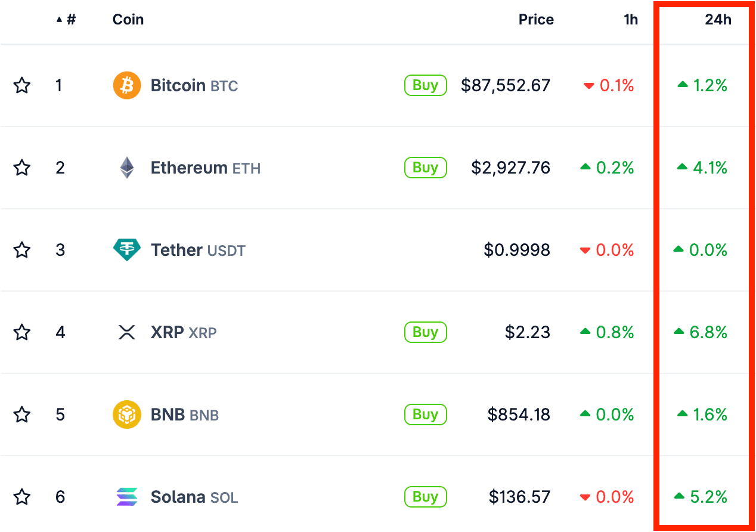This screenshot has width=756, height=532.
Task: Click the Coin column header
Action: [128, 20]
